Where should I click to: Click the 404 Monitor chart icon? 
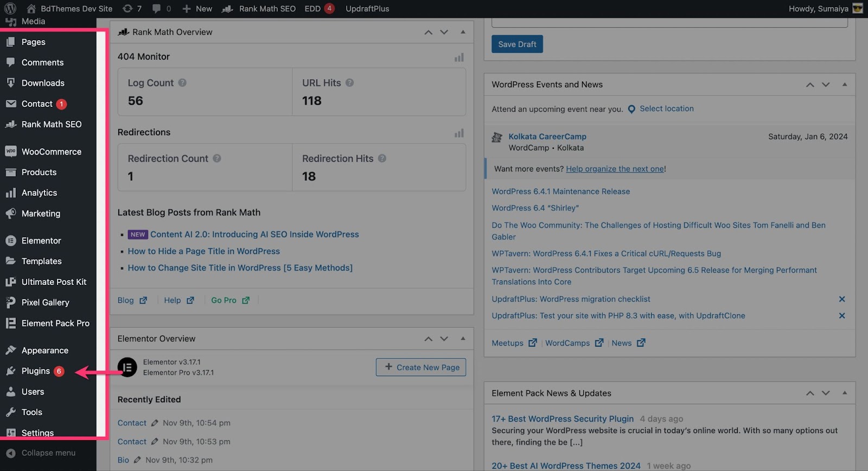point(459,57)
